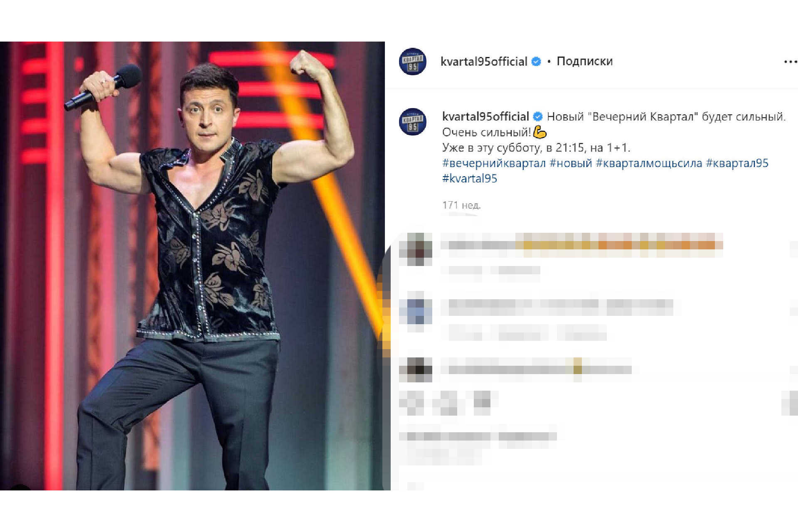The image size is (798, 532).
Task: Click the Kvartal 95 avatar in the post header
Action: 413,62
